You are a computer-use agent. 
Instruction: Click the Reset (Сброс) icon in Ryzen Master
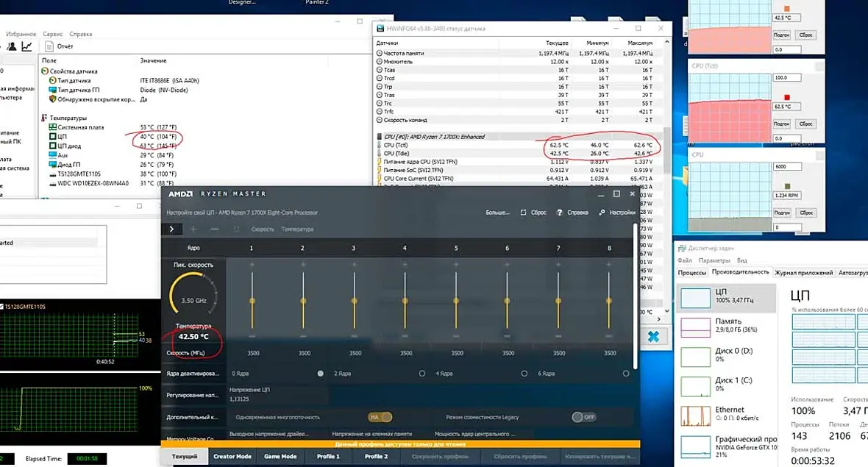[523, 213]
